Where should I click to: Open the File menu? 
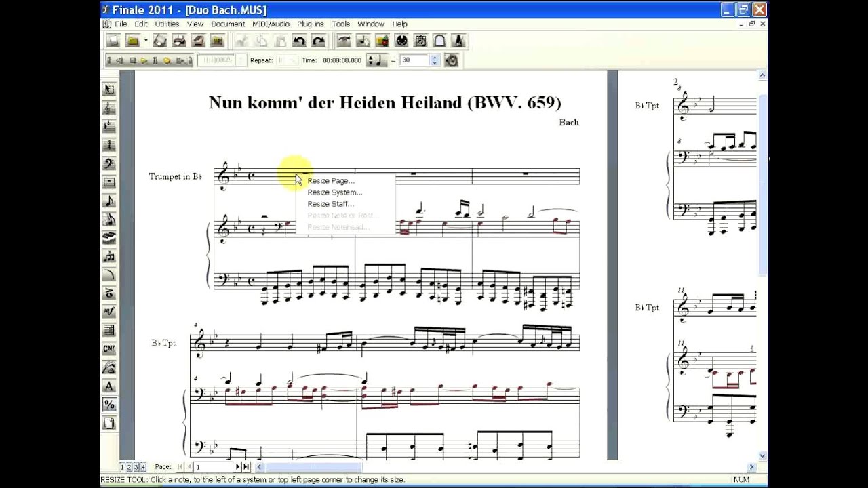pos(120,24)
